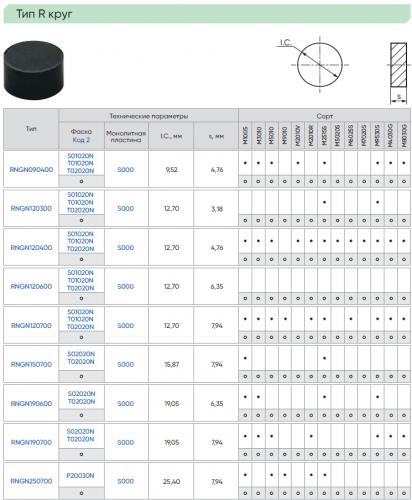Click the Сорт header cell

point(325,116)
